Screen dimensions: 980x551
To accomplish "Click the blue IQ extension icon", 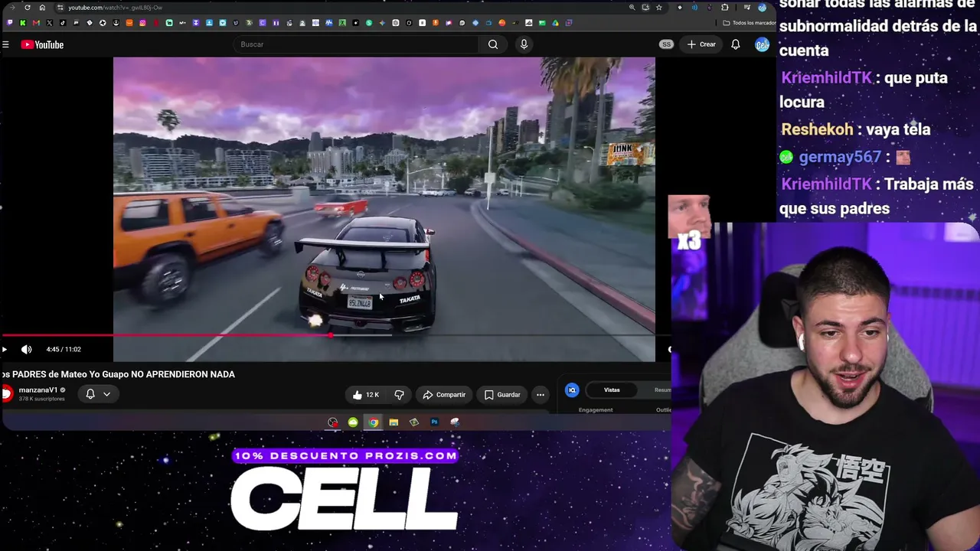I will pyautogui.click(x=572, y=390).
